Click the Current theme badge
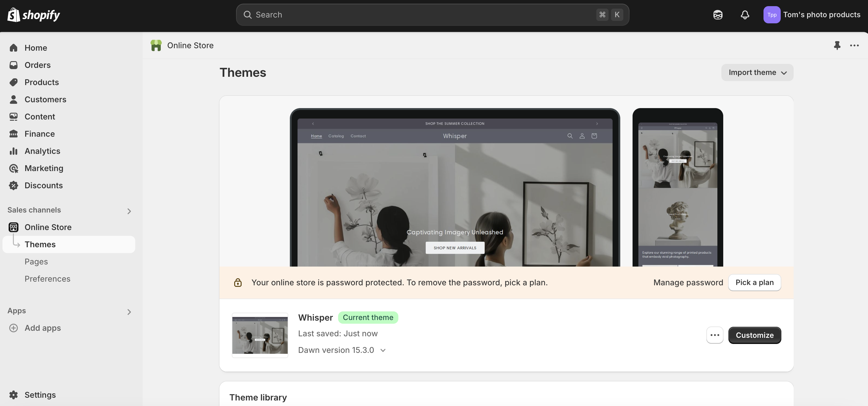The width and height of the screenshot is (868, 406). pos(368,318)
